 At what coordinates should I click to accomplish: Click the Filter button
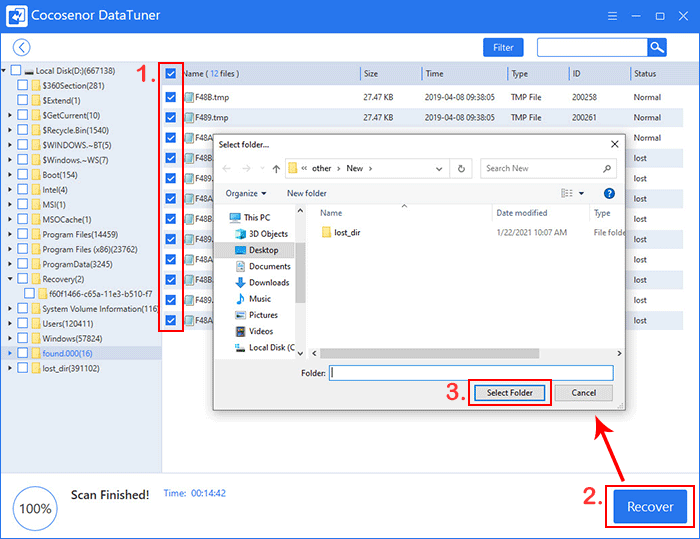tap(503, 47)
